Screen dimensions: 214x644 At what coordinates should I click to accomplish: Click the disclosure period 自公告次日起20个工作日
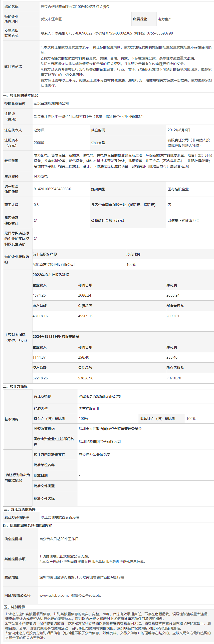[x=59, y=539]
